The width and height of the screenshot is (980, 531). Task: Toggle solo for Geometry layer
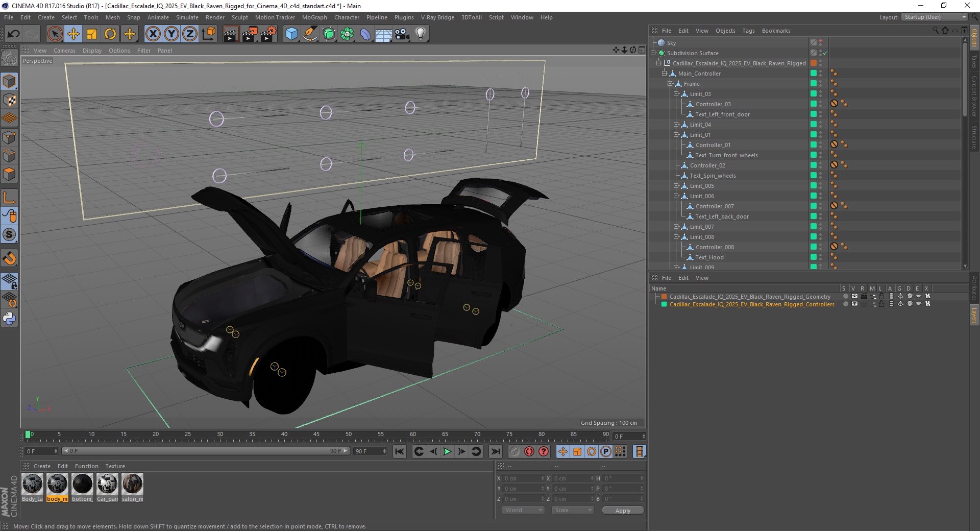pyautogui.click(x=845, y=296)
